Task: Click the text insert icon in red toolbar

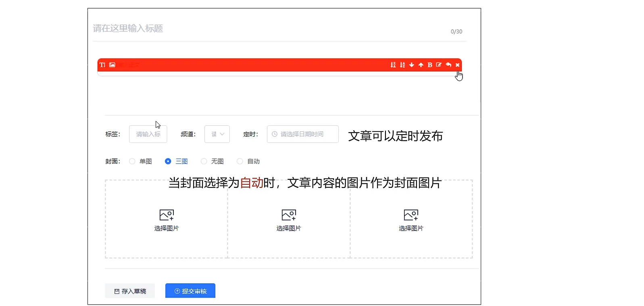Action: pyautogui.click(x=102, y=65)
